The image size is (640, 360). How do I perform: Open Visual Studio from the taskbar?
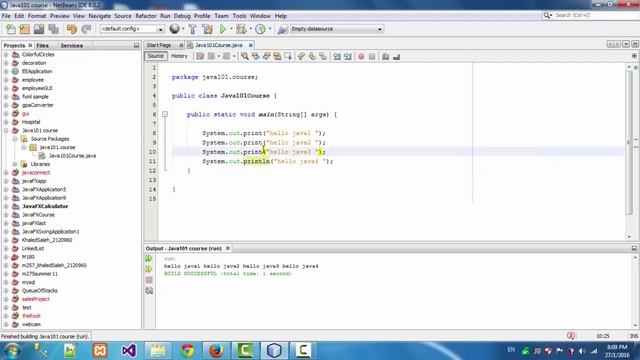coord(129,350)
